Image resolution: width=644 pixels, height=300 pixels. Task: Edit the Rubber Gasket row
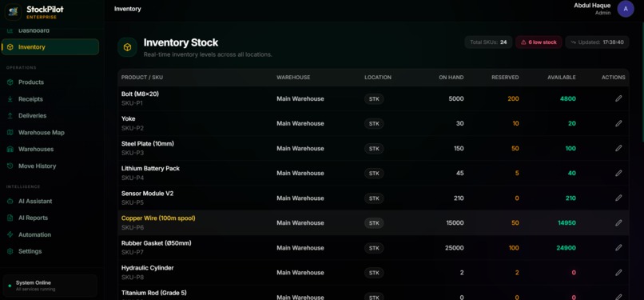(x=618, y=247)
